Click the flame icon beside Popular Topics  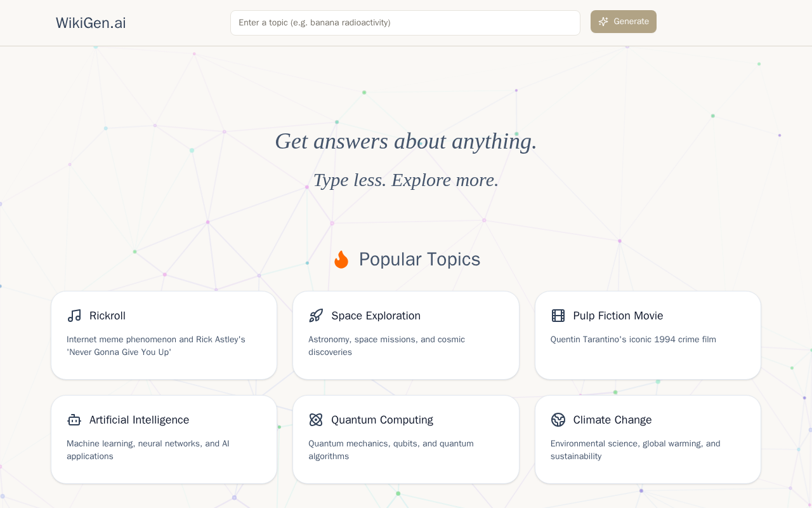pos(341,259)
